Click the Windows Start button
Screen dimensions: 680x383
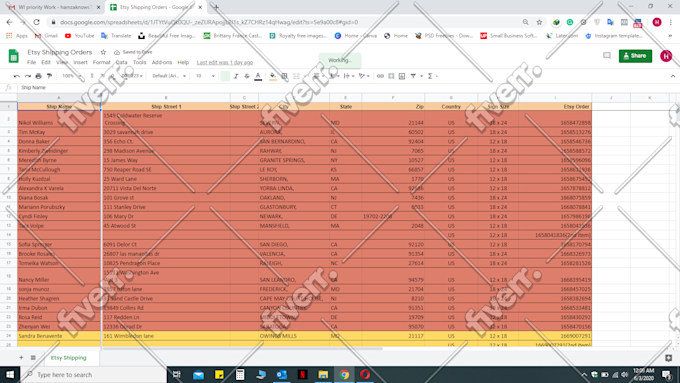pyautogui.click(x=10, y=374)
